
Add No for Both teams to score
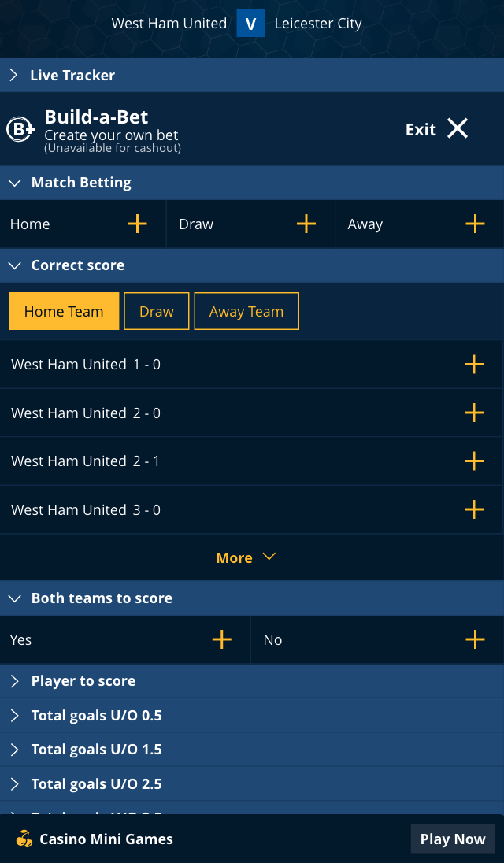(474, 639)
